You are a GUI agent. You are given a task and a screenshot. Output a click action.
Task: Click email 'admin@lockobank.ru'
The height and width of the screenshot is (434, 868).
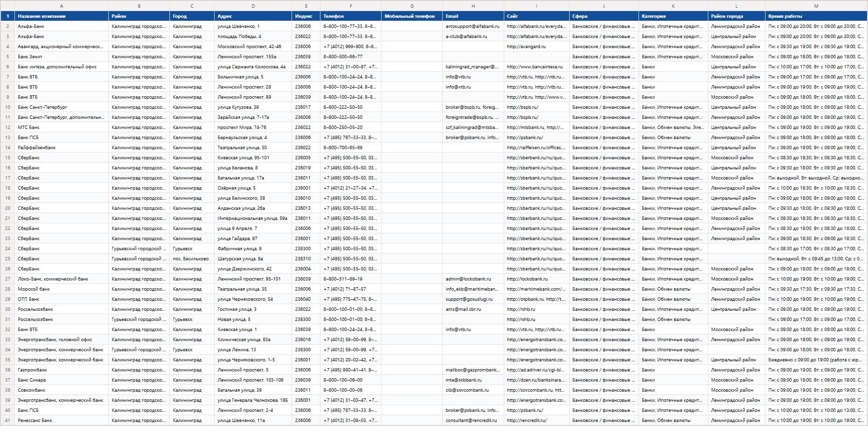click(x=473, y=279)
